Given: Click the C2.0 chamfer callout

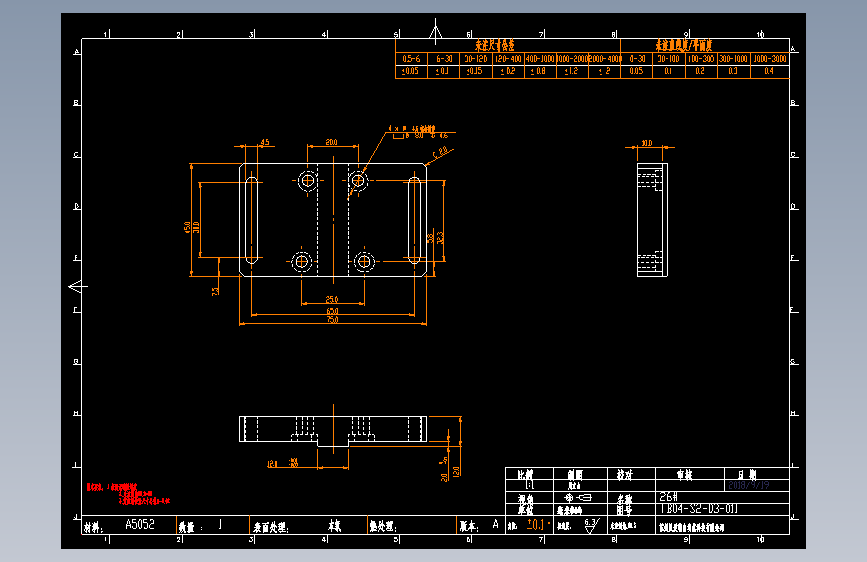Looking at the screenshot, I should [440, 151].
